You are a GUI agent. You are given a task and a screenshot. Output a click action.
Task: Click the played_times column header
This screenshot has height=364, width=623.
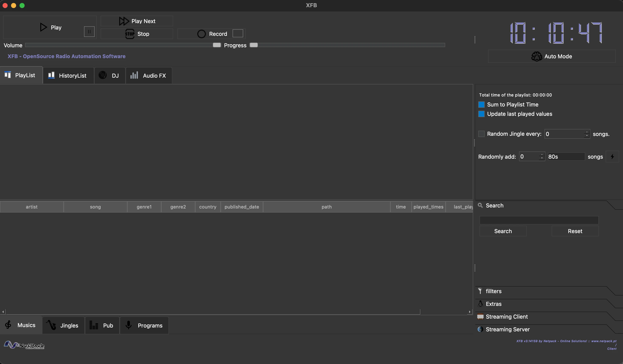click(x=428, y=207)
